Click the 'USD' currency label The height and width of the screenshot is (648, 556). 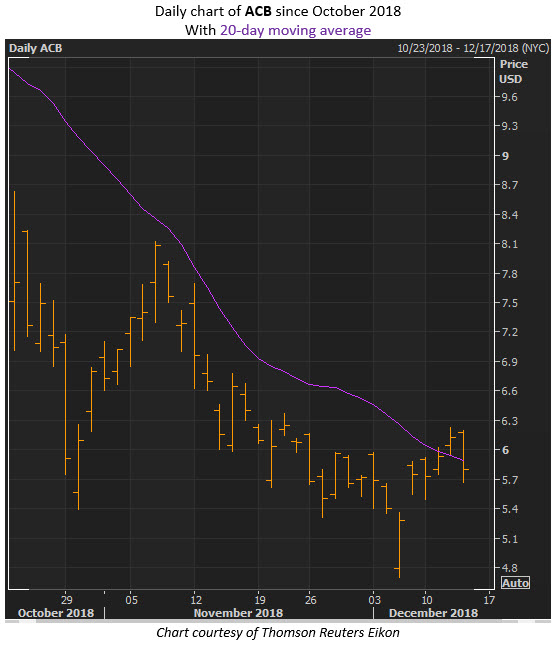click(x=511, y=79)
